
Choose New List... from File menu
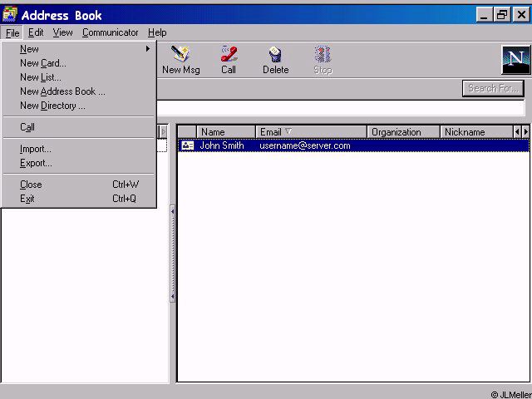(x=79, y=77)
